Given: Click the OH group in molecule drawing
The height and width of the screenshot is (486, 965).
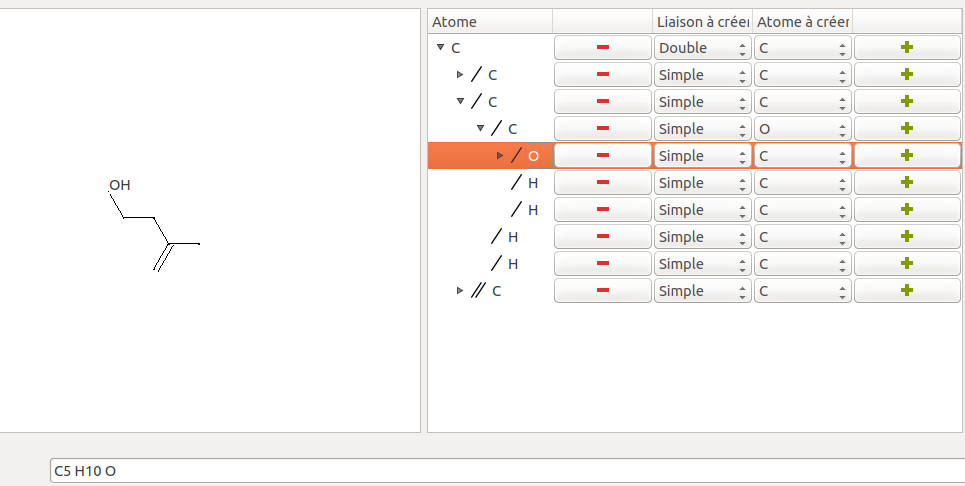Looking at the screenshot, I should coord(120,185).
